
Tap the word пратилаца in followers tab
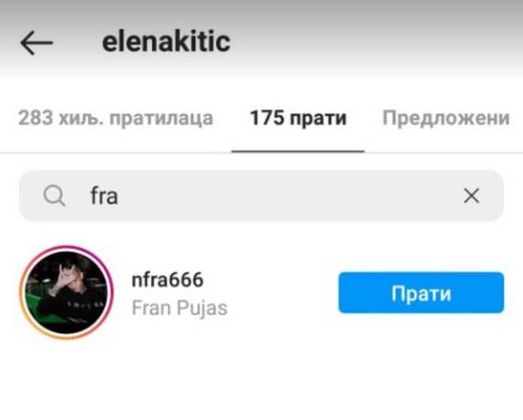tap(161, 118)
